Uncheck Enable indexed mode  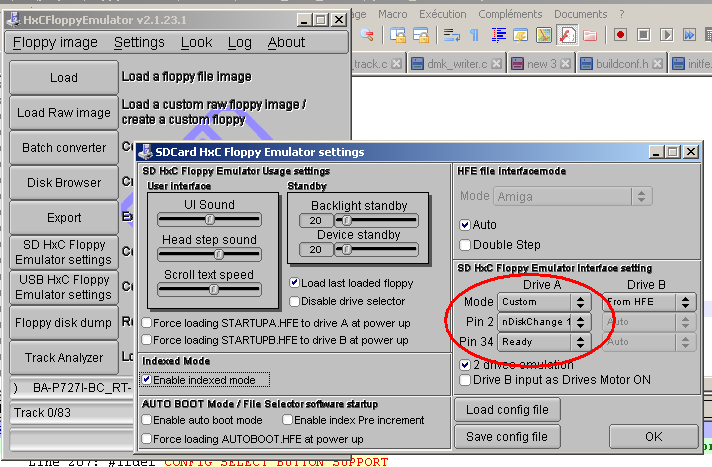tap(147, 379)
